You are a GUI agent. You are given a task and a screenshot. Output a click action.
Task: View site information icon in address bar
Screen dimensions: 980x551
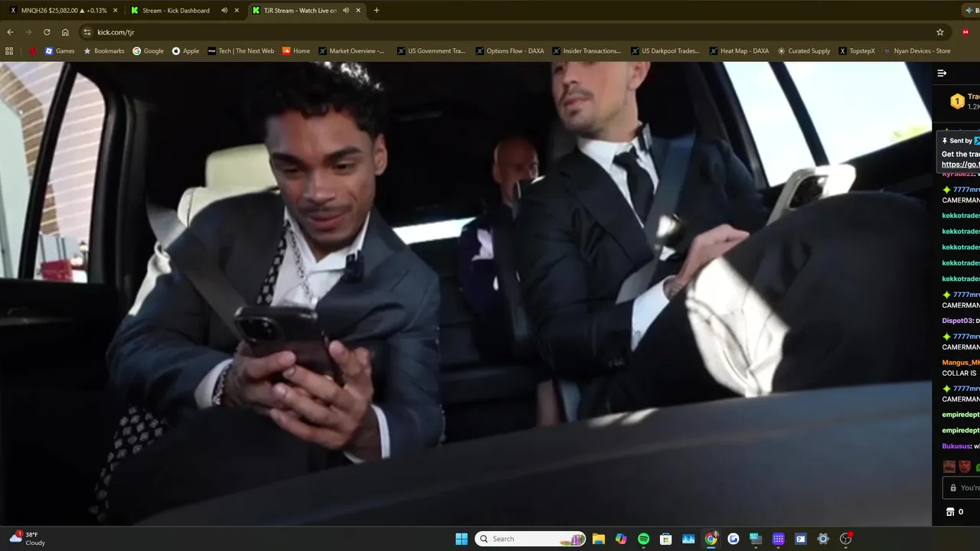point(87,32)
